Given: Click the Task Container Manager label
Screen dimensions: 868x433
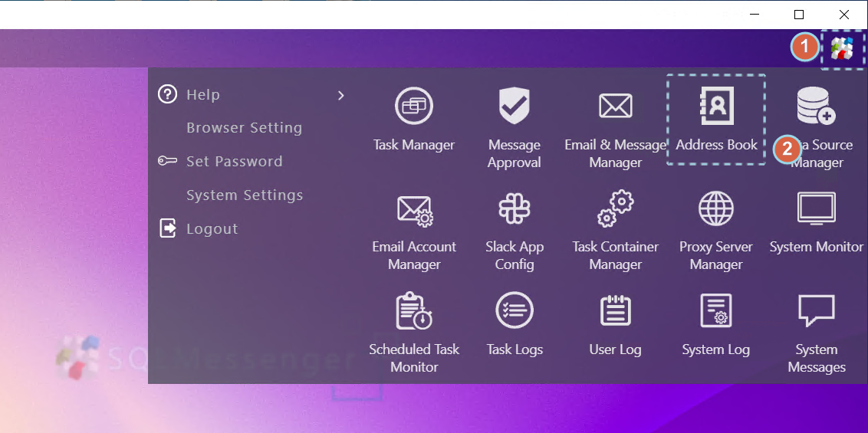Looking at the screenshot, I should (615, 255).
